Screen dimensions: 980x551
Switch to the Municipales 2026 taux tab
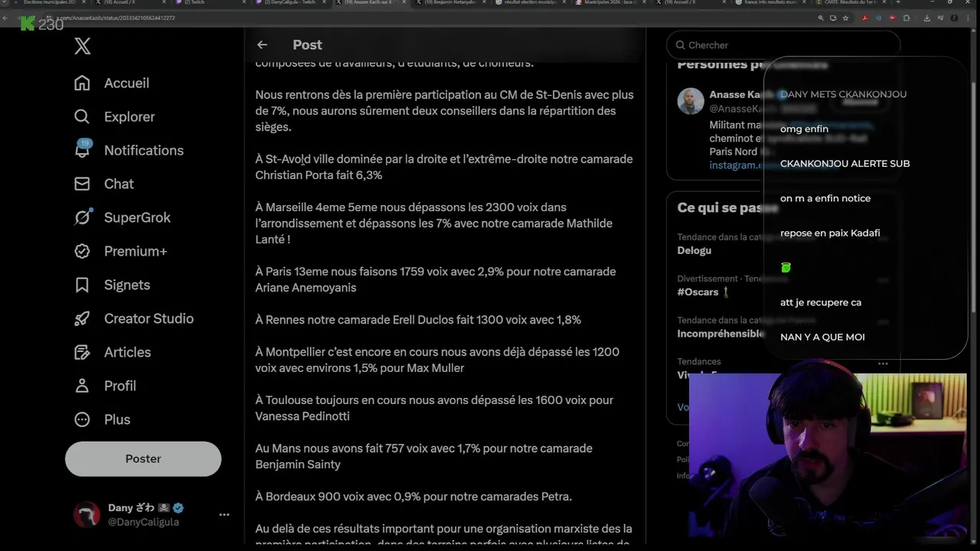click(x=611, y=3)
